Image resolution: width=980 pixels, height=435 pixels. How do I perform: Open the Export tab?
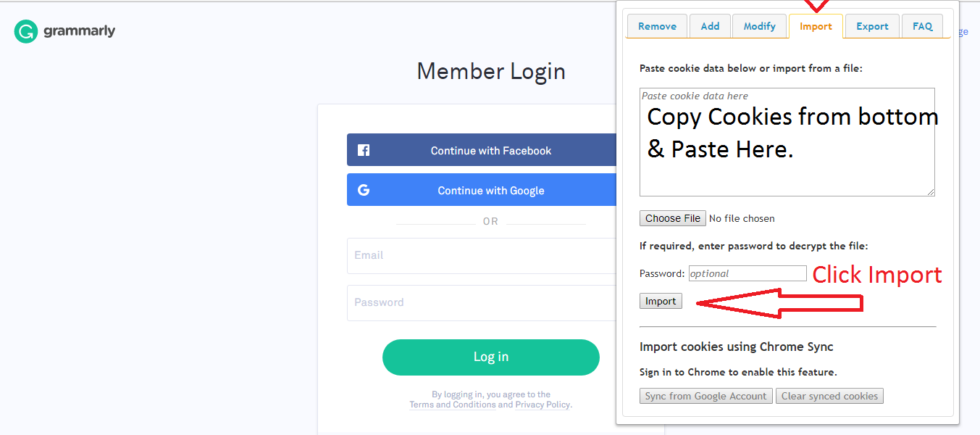click(x=872, y=26)
